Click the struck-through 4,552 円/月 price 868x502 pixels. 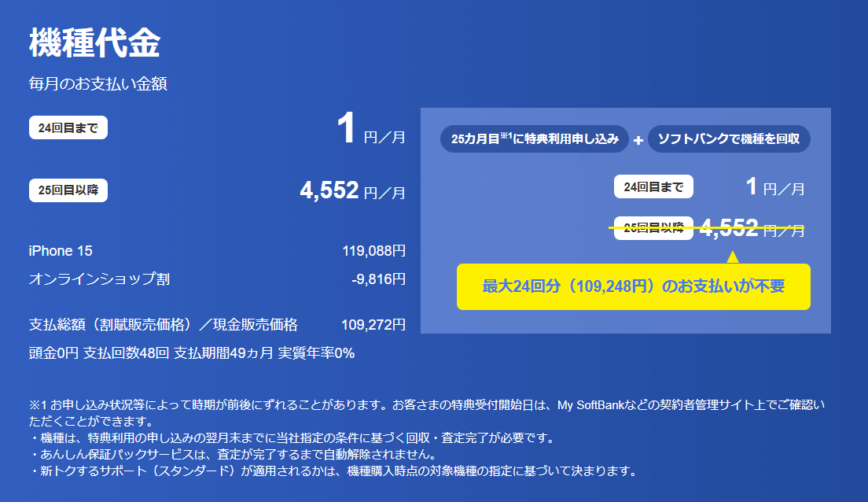pyautogui.click(x=752, y=227)
